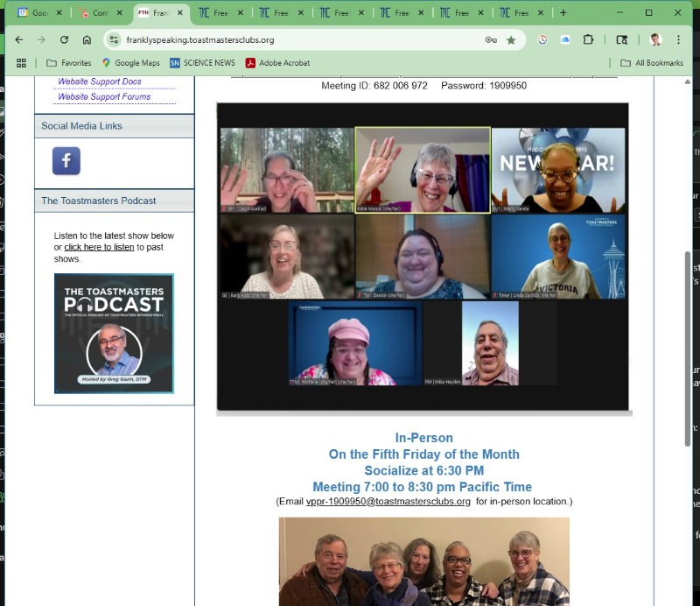Bookmark this page with the star icon

click(x=511, y=40)
